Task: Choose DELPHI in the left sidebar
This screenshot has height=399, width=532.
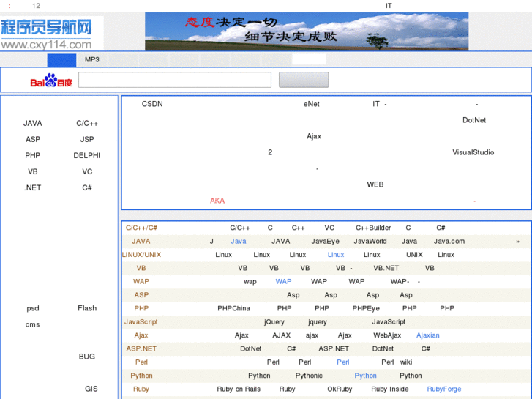Action: pos(87,155)
